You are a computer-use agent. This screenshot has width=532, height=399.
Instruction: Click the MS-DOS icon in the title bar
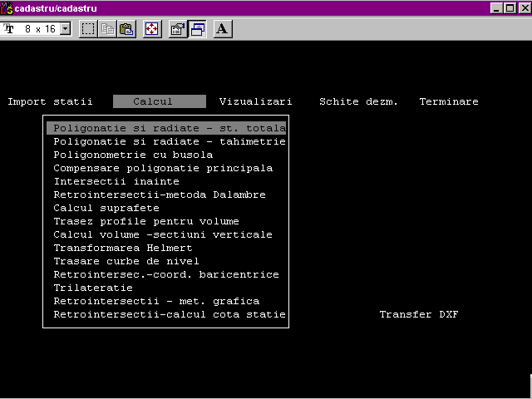[x=7, y=8]
